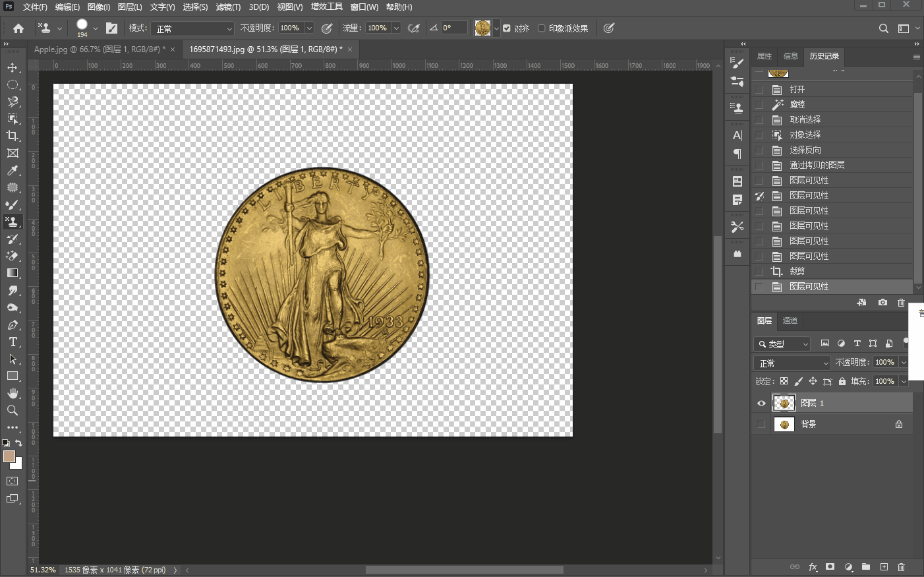This screenshot has height=577, width=924.
Task: Toggle the Aligned checkbox
Action: 507,28
